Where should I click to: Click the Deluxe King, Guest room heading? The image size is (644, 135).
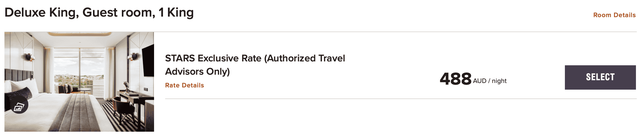pyautogui.click(x=99, y=13)
